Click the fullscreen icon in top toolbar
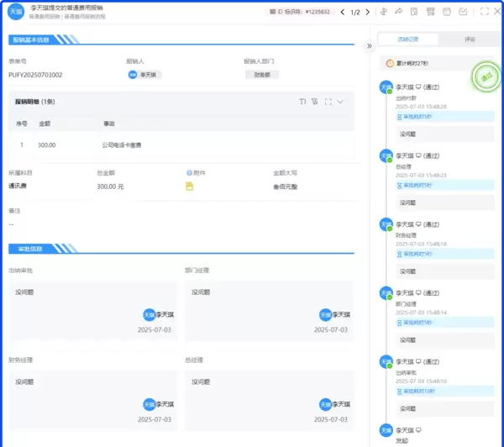The image size is (504, 447). point(484,12)
